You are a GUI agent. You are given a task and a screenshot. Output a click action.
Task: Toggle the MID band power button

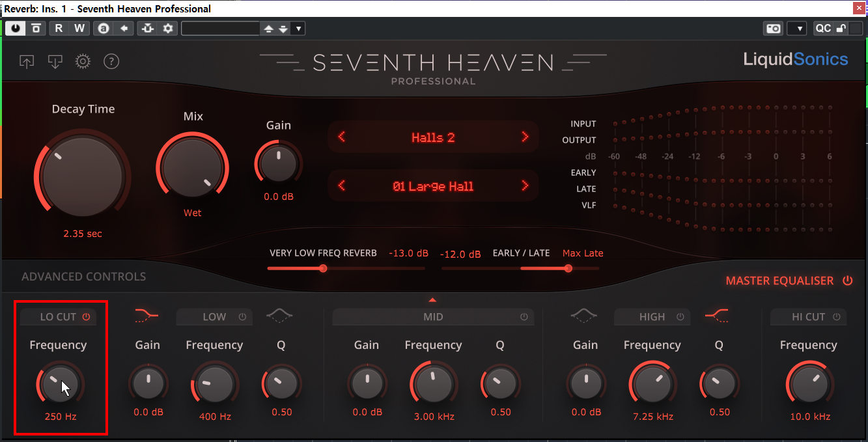[524, 317]
